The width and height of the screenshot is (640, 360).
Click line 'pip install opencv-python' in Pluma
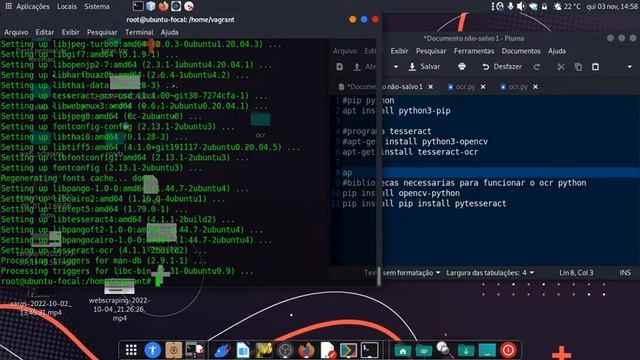(401, 193)
